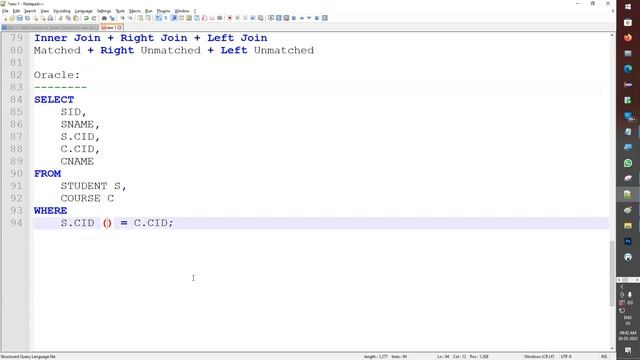Click the WHERE keyword on line 93
640x360 pixels.
click(51, 211)
